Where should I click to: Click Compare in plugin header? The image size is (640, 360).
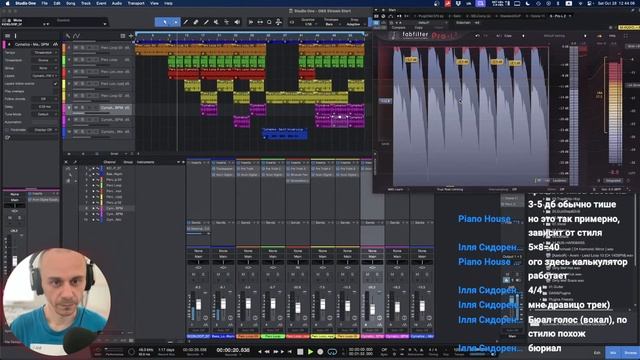click(398, 28)
